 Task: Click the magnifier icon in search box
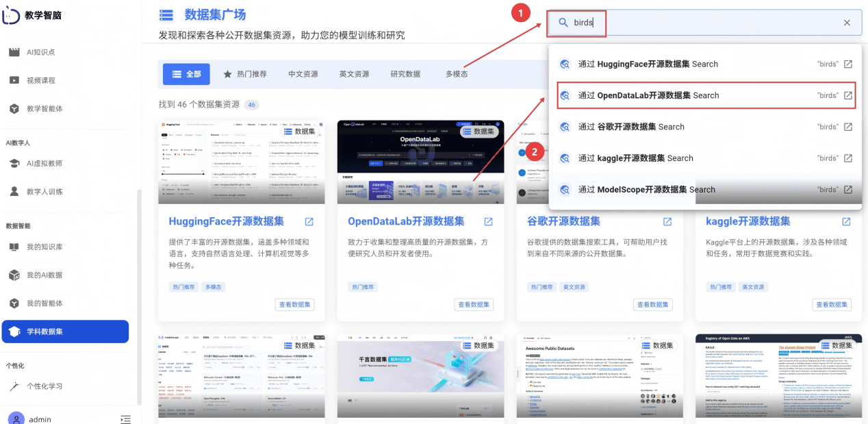click(x=563, y=23)
